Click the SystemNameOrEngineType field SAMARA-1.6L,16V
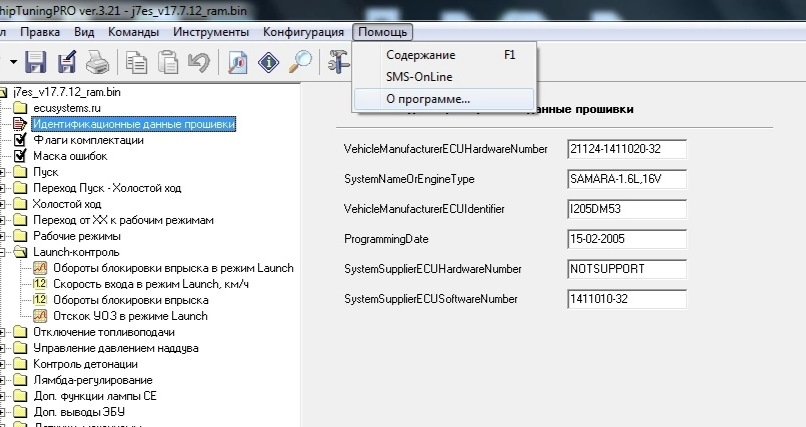Screen dimensions: 806x427 627,179
